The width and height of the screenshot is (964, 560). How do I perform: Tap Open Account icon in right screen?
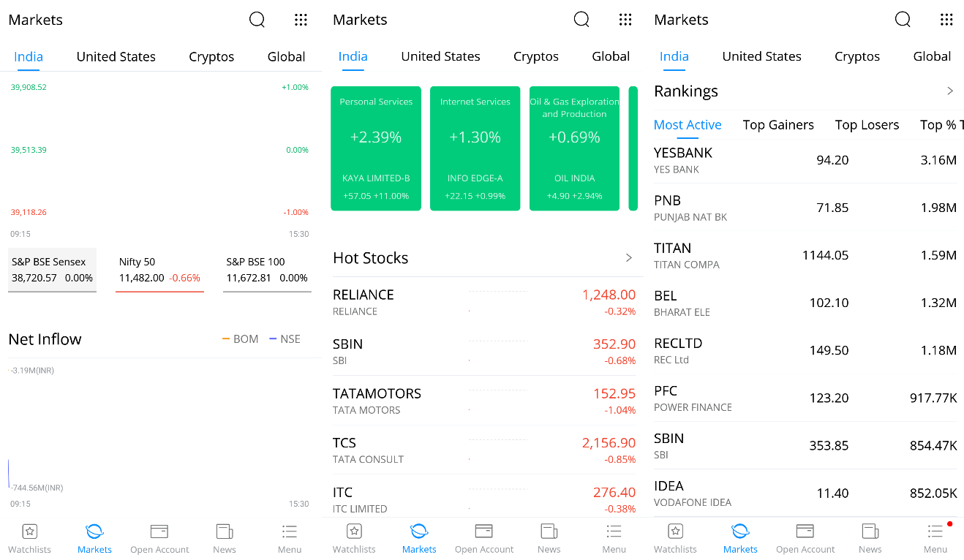tap(805, 531)
